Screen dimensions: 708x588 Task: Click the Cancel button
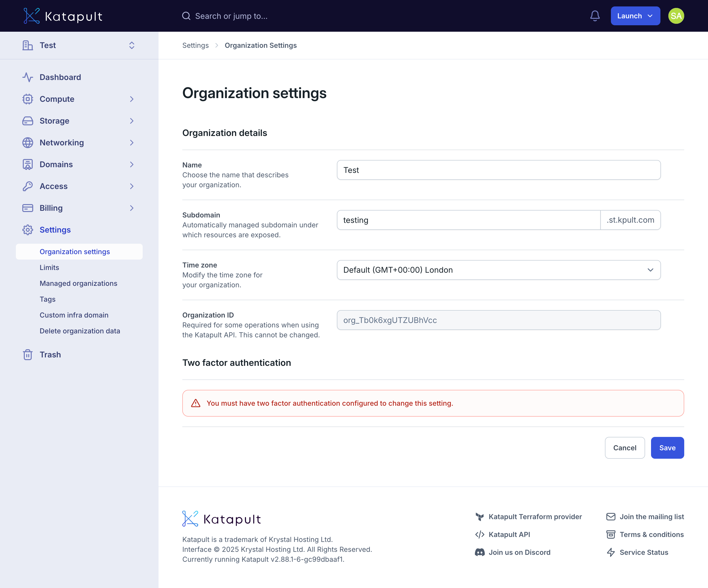pos(624,448)
